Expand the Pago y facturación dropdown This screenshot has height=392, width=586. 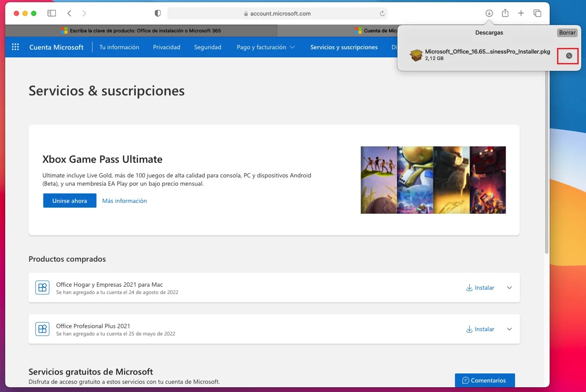tap(266, 47)
